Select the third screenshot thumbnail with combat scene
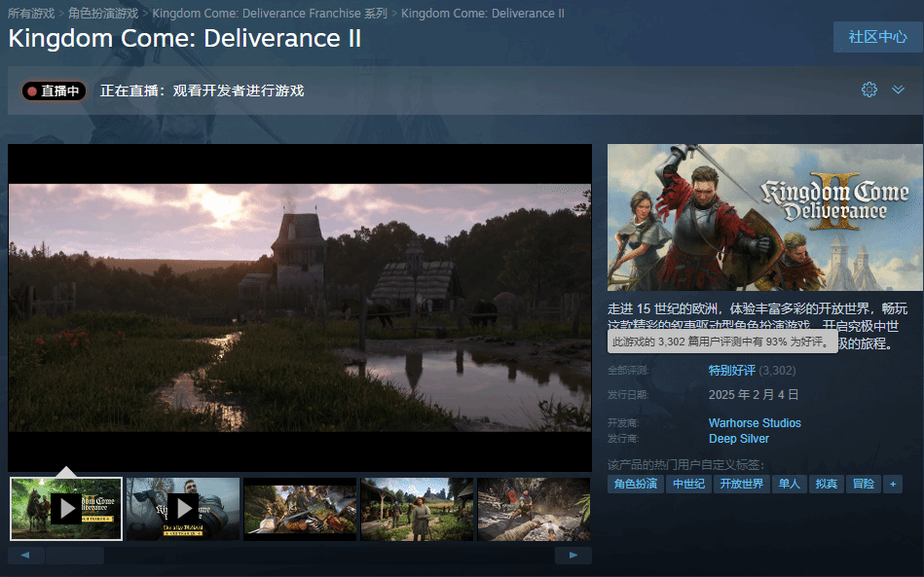 (300, 509)
